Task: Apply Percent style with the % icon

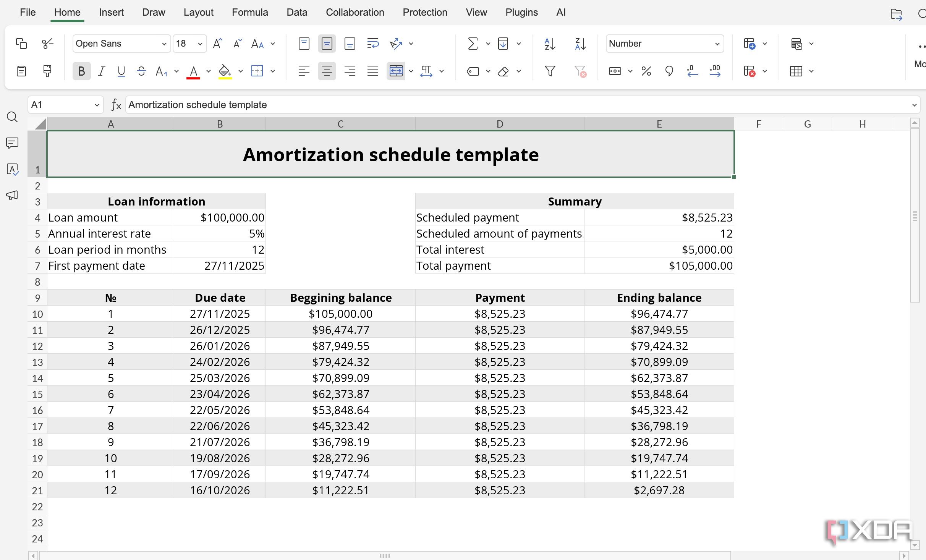Action: (x=646, y=71)
